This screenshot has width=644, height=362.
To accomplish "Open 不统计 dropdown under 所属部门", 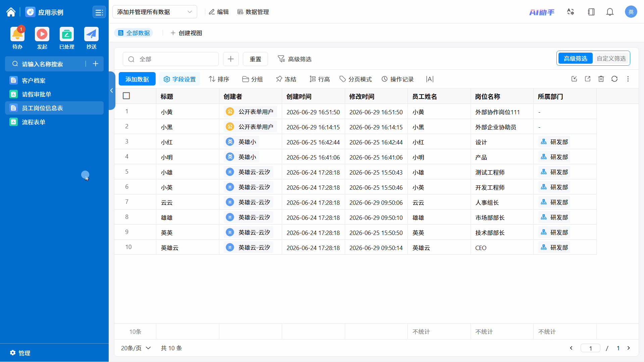I will [x=547, y=331].
